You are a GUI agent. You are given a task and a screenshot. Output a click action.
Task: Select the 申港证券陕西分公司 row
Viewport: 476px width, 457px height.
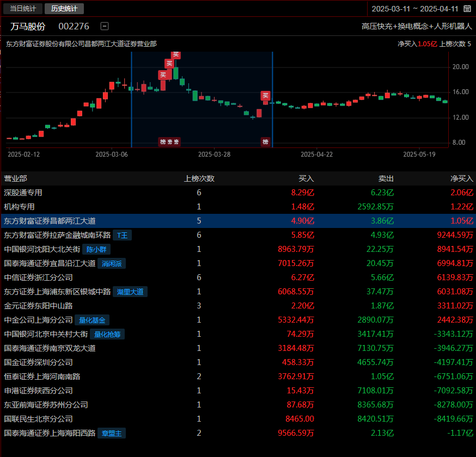pyautogui.click(x=238, y=391)
